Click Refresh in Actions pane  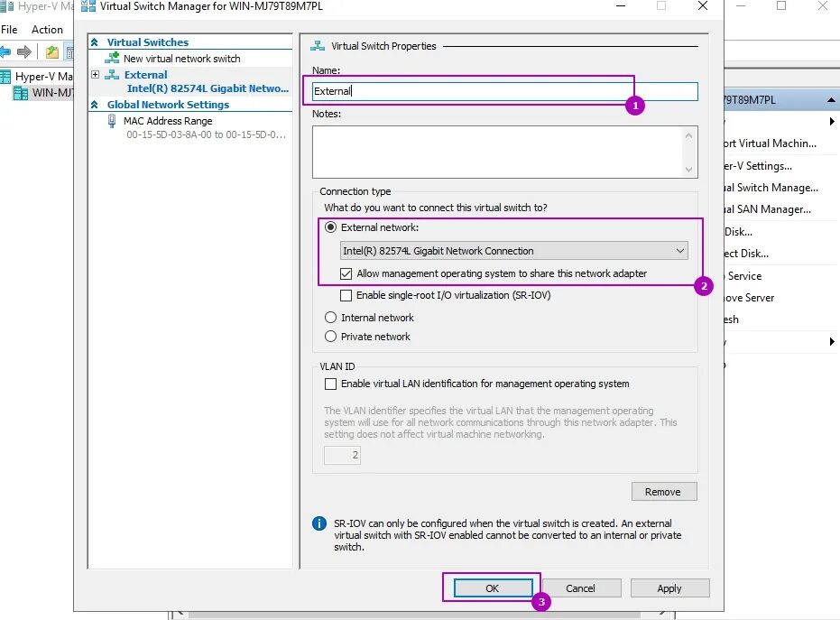click(732, 319)
